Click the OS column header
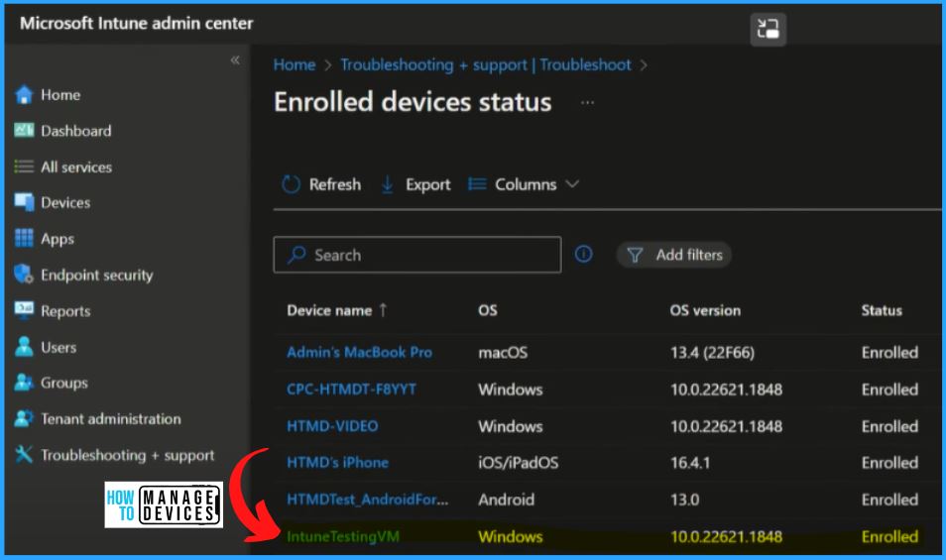 pyautogui.click(x=488, y=310)
